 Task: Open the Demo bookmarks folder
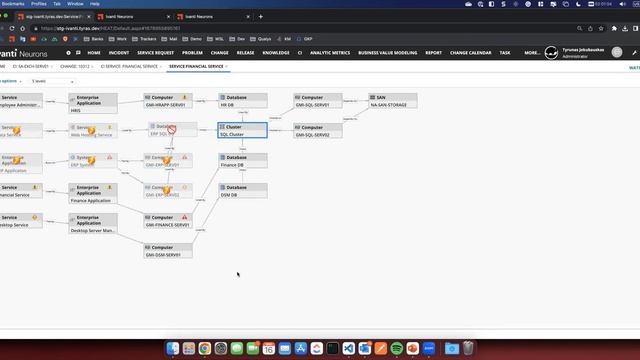click(x=192, y=39)
